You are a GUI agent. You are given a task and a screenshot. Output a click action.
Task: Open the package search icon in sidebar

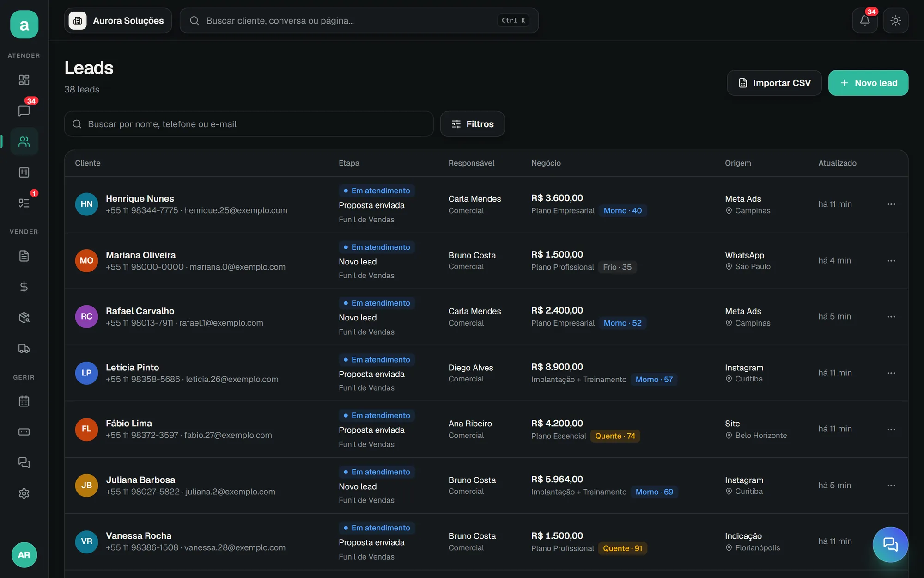click(x=24, y=318)
